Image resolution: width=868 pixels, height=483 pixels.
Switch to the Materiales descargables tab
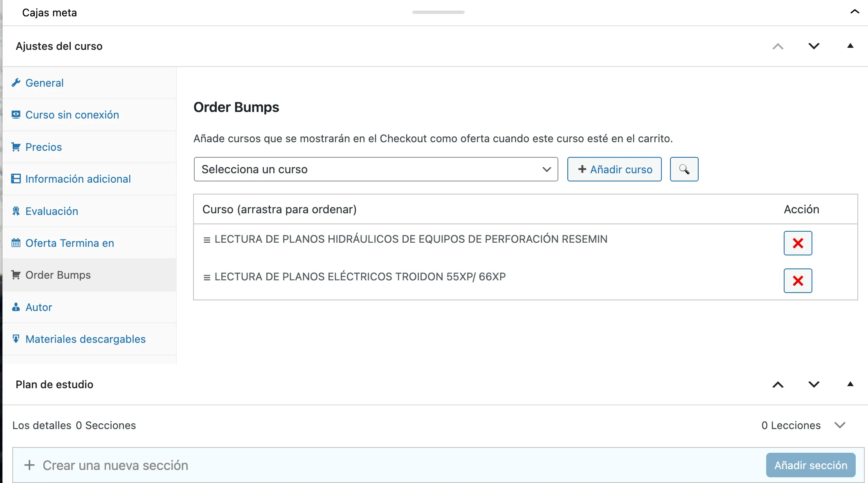coord(85,339)
